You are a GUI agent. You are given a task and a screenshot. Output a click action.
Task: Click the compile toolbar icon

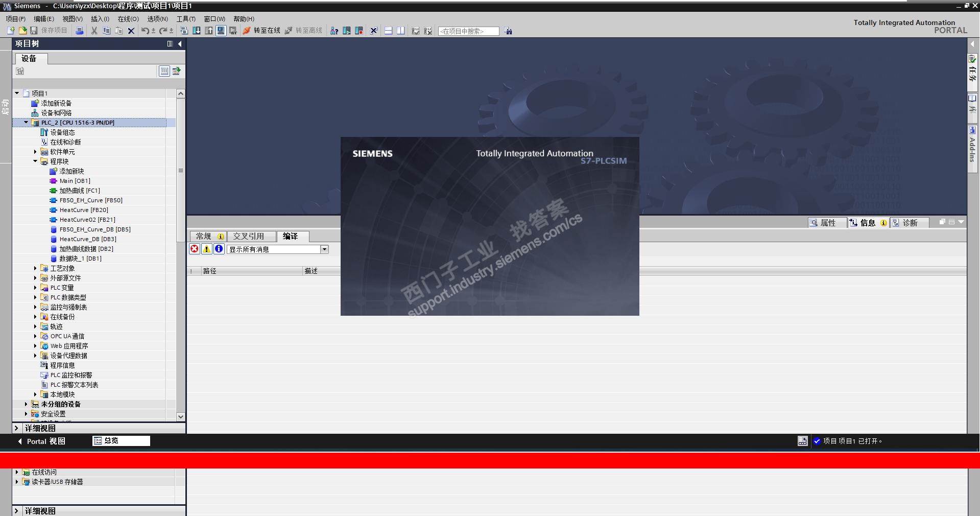184,31
